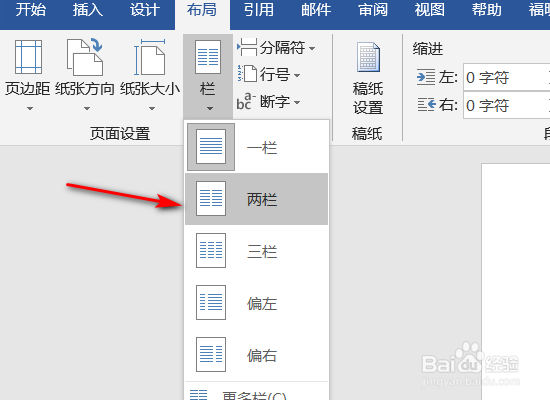Click the 栏 columns icon
Image resolution: width=550 pixels, height=400 pixels.
click(208, 57)
